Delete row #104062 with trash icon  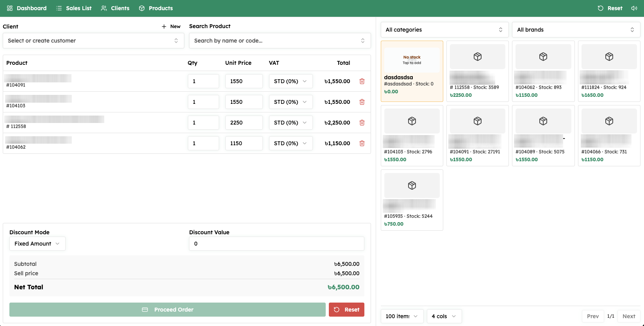(362, 143)
